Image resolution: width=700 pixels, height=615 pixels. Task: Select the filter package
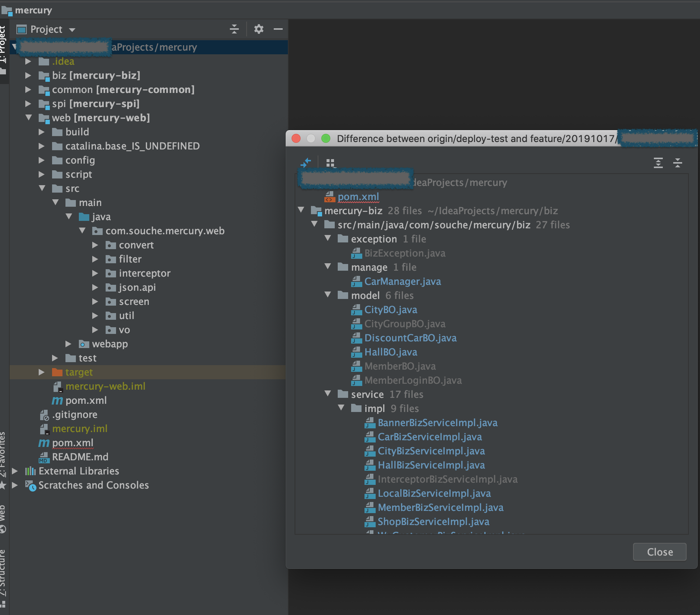coord(130,259)
